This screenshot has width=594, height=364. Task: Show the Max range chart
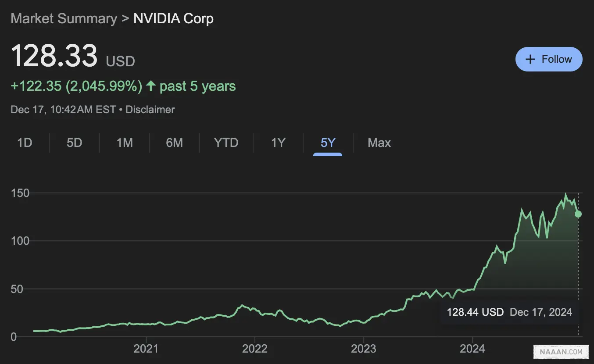pos(379,143)
